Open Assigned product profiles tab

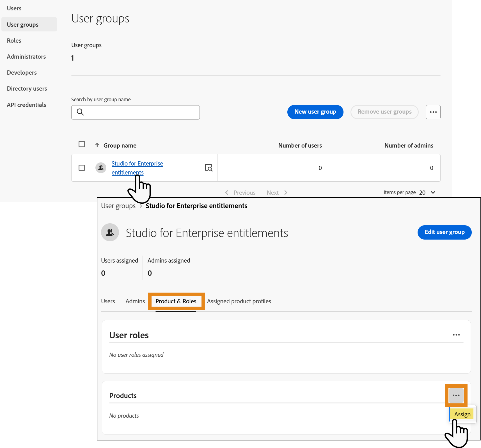(x=239, y=301)
